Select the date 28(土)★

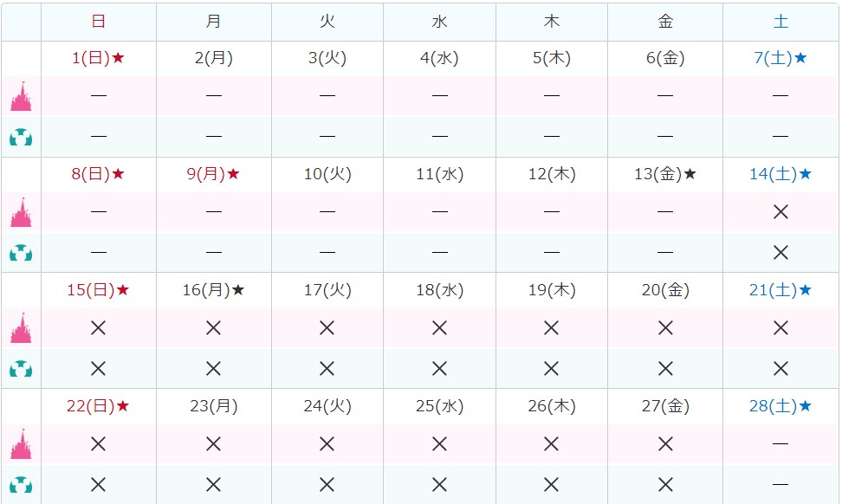click(780, 405)
